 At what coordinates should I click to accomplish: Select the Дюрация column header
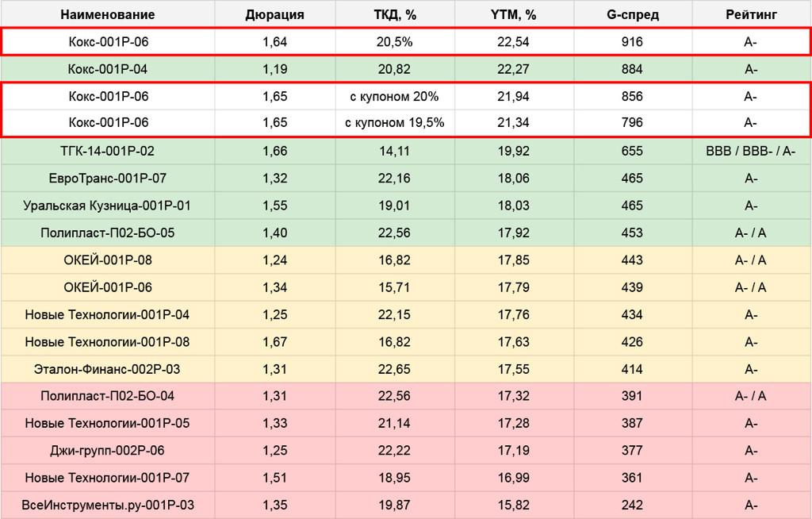(275, 14)
